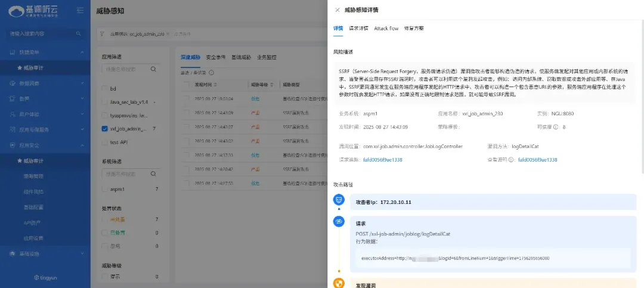Click the request step eye icon
Screen dimensions: 644x288
click(339, 222)
